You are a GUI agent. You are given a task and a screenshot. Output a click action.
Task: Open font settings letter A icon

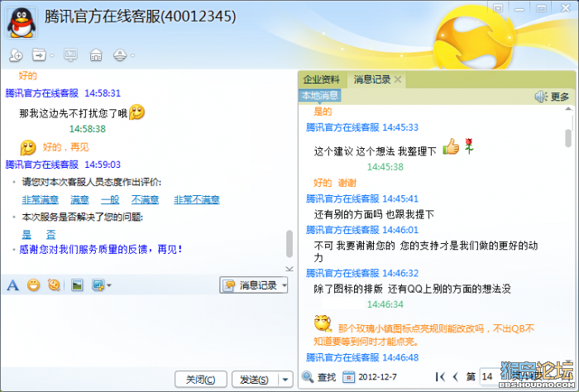(13, 285)
